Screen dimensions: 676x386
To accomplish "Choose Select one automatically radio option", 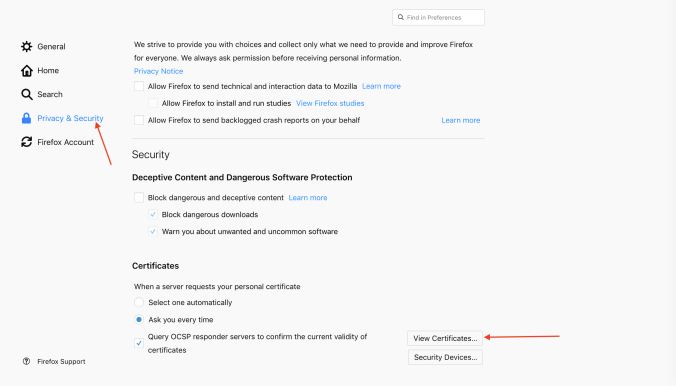I will [139, 302].
